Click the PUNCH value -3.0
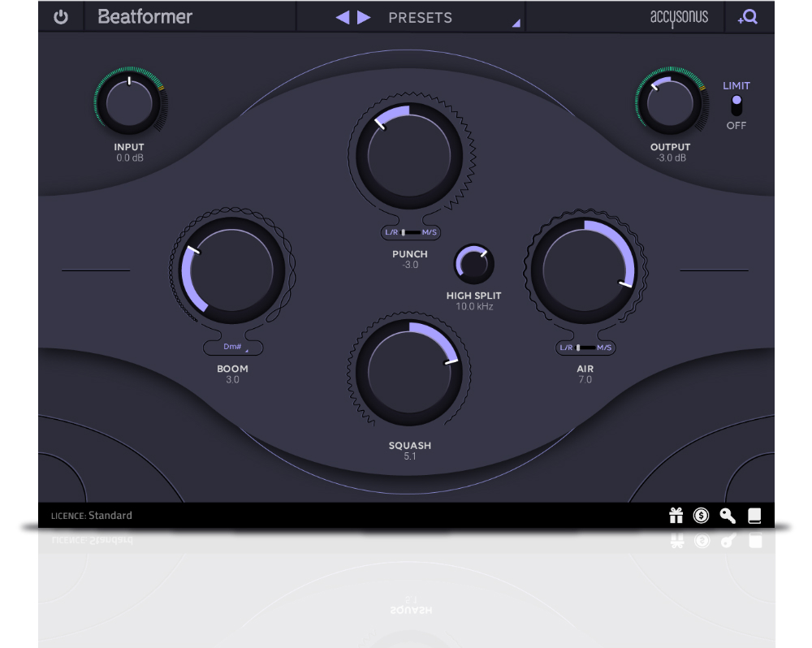Viewport: 812px width, 648px height. pos(409,265)
